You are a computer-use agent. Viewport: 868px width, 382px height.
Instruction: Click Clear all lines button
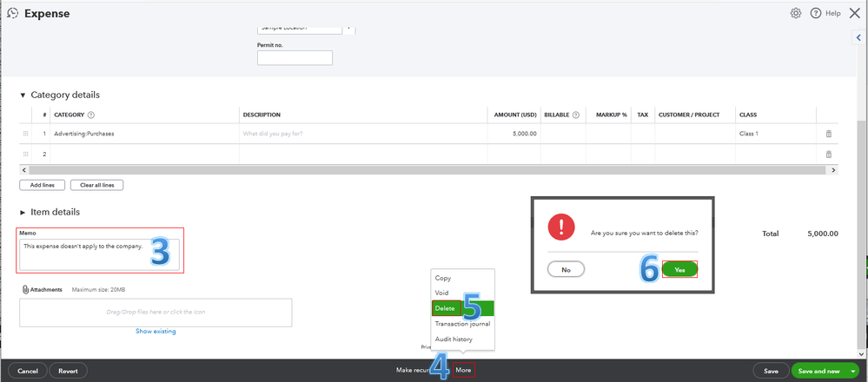pos(96,185)
